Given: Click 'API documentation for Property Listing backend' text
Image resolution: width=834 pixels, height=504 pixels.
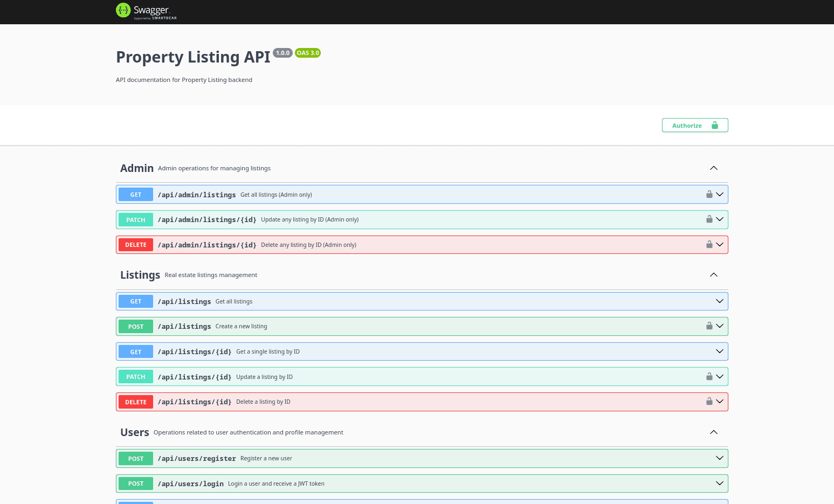Looking at the screenshot, I should (184, 80).
